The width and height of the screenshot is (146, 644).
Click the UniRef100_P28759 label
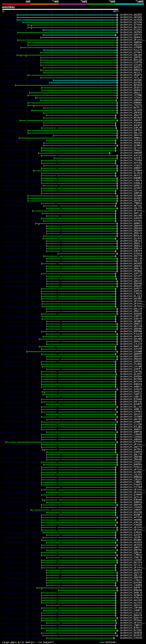[x=131, y=63]
